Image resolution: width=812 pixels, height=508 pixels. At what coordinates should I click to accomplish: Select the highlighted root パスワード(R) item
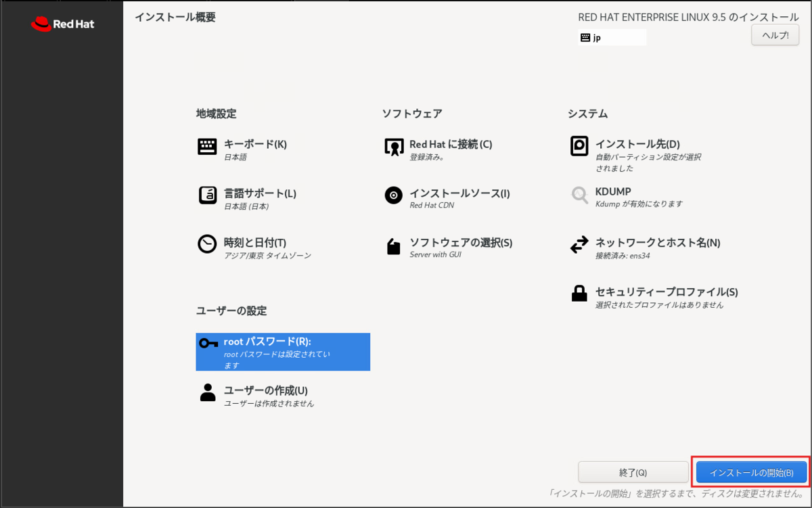point(283,352)
